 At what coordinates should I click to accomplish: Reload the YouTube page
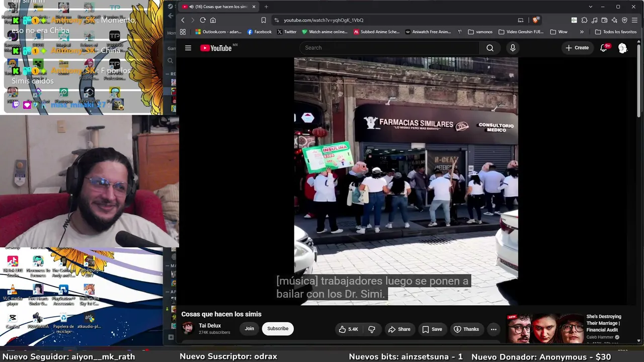pyautogui.click(x=203, y=20)
